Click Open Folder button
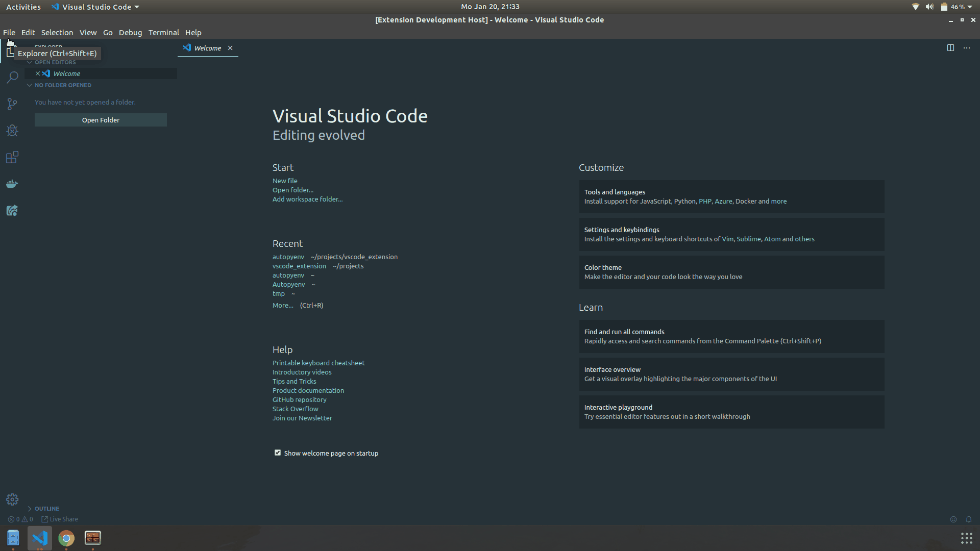The image size is (980, 551). click(100, 120)
